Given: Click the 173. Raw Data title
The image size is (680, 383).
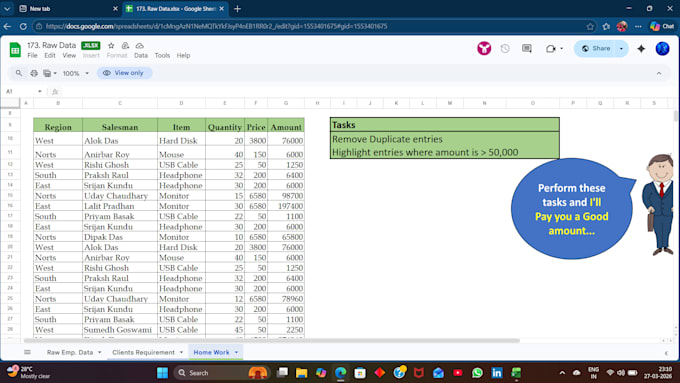Looking at the screenshot, I should [x=51, y=45].
